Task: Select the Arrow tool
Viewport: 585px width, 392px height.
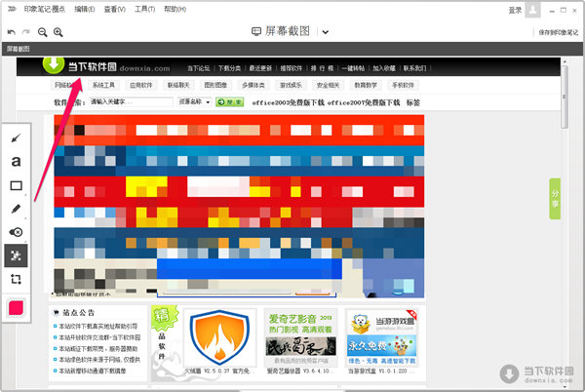Action: tap(17, 138)
